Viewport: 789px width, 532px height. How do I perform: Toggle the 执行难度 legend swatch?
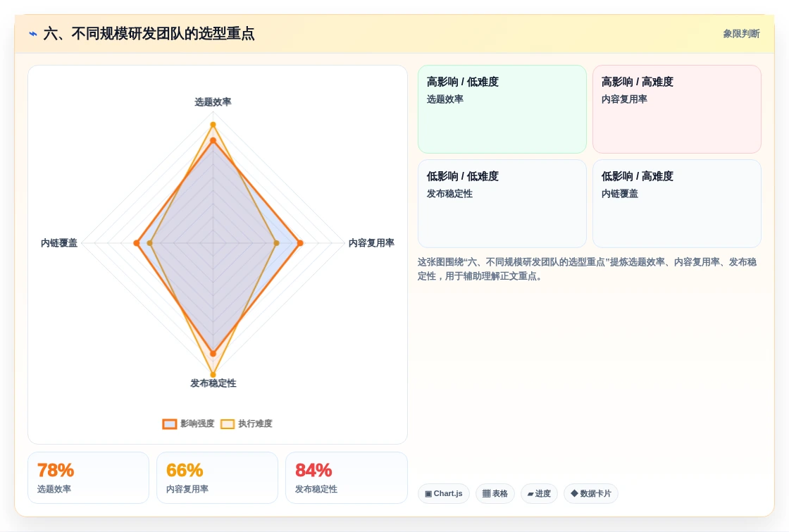click(228, 423)
